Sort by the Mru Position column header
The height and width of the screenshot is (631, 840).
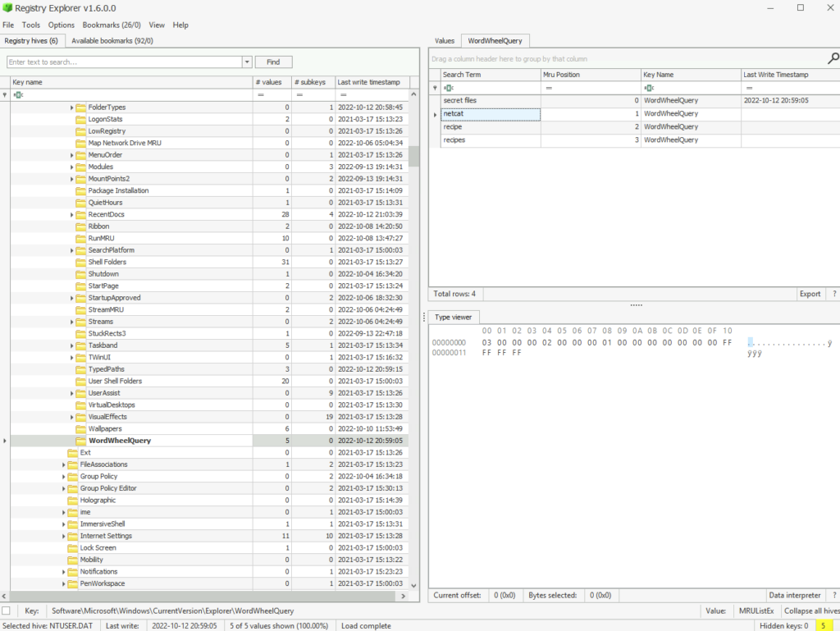pos(591,75)
